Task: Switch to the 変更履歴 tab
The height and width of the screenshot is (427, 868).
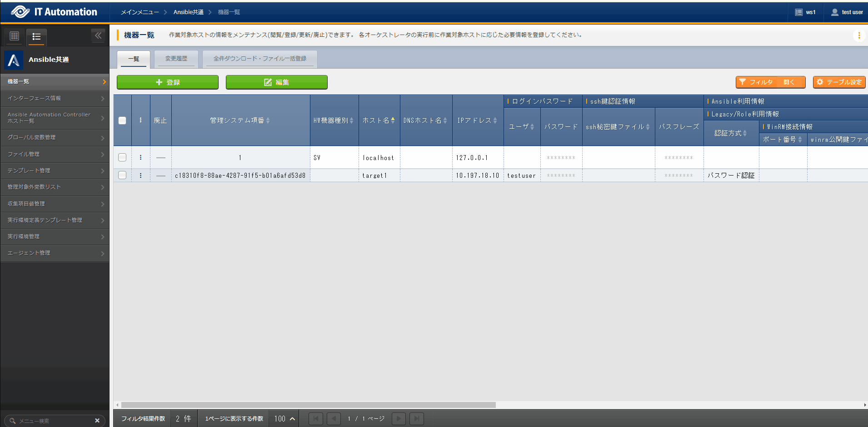Action: pos(176,59)
